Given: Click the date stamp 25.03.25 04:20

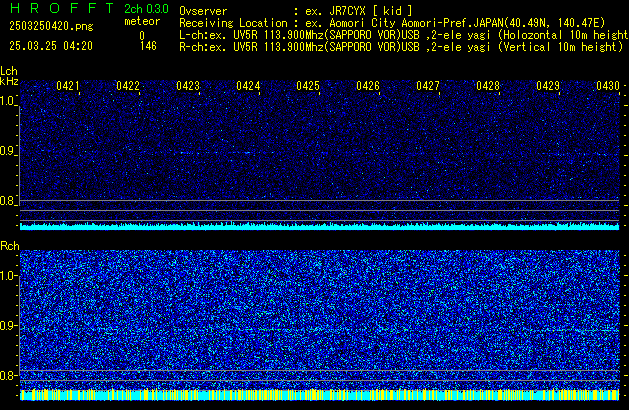Looking at the screenshot, I should (x=51, y=46).
